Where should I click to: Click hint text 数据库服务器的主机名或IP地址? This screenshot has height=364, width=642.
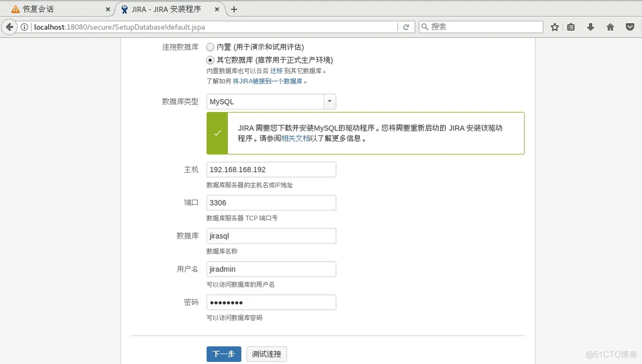250,185
